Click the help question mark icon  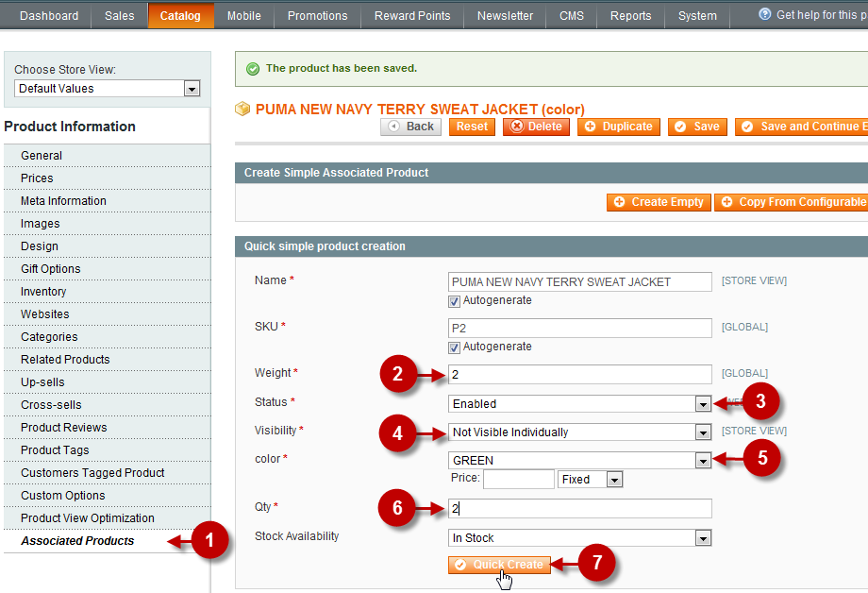tap(764, 14)
